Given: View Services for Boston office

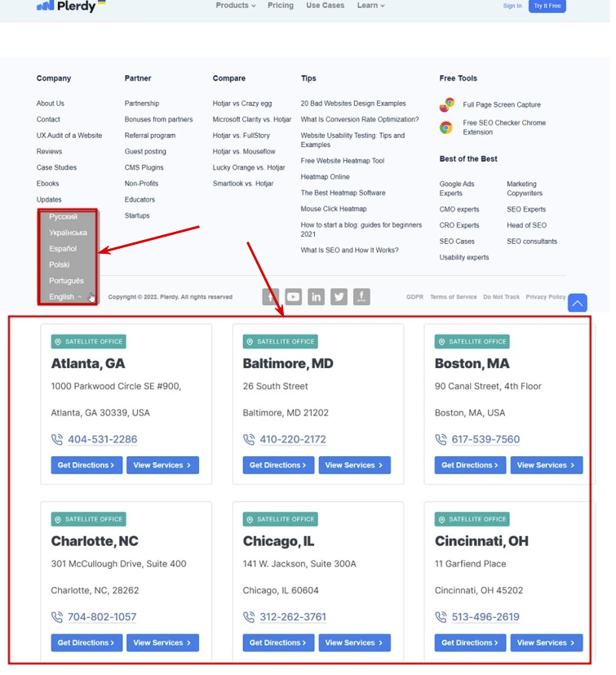Looking at the screenshot, I should [x=547, y=465].
